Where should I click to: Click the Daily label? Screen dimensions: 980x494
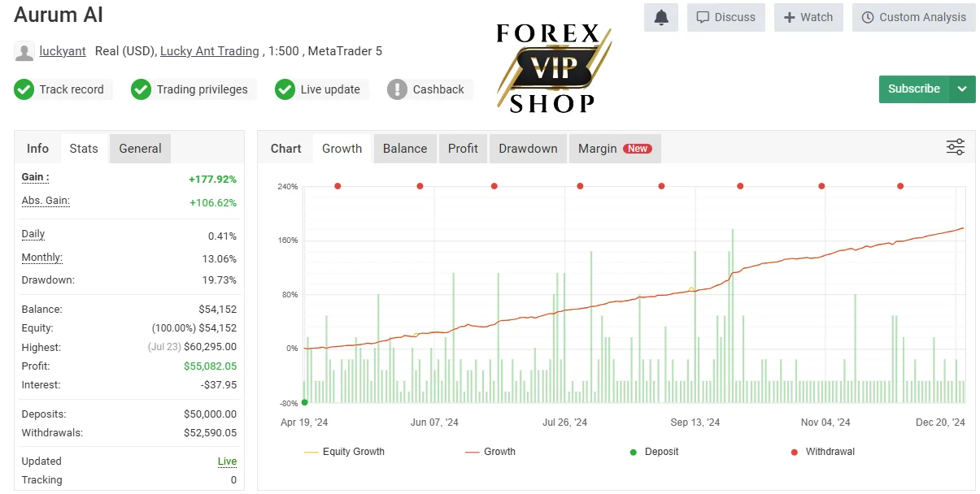pos(33,234)
